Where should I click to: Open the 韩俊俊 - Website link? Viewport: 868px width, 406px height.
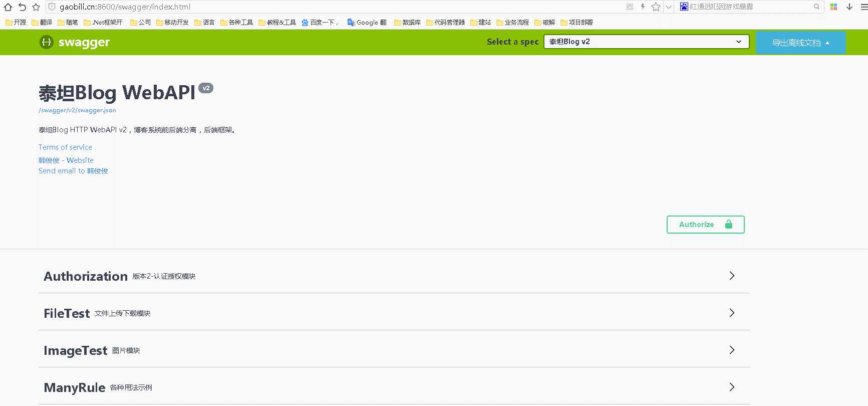coord(66,160)
